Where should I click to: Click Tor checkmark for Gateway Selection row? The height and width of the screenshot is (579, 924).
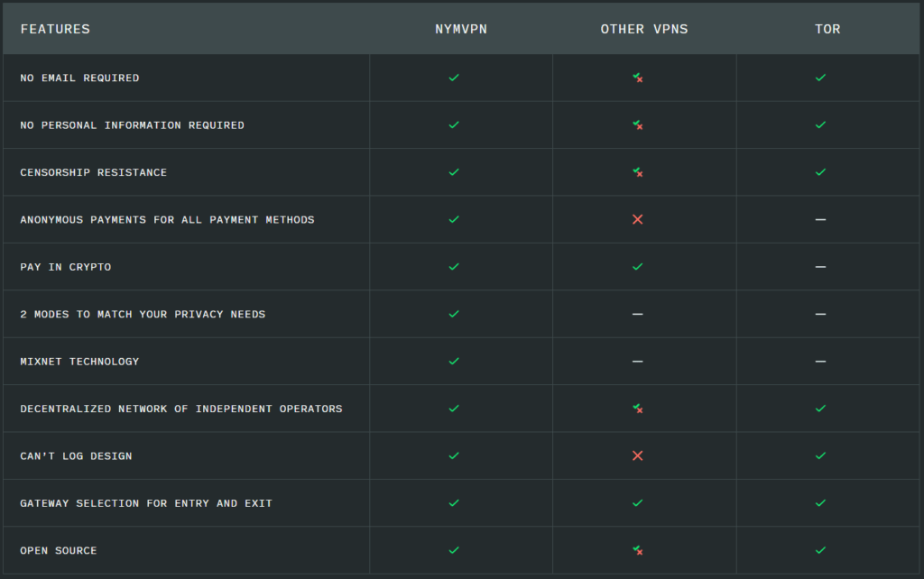(x=820, y=503)
